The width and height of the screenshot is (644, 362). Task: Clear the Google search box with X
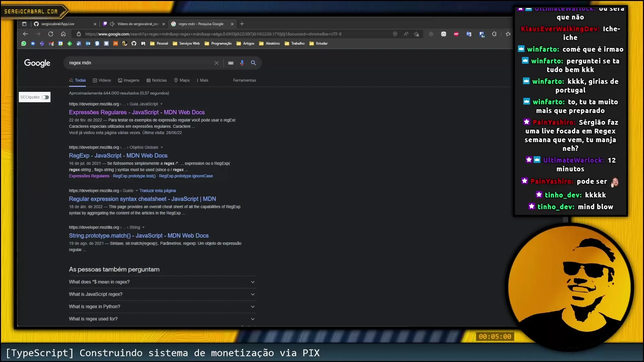click(x=217, y=63)
